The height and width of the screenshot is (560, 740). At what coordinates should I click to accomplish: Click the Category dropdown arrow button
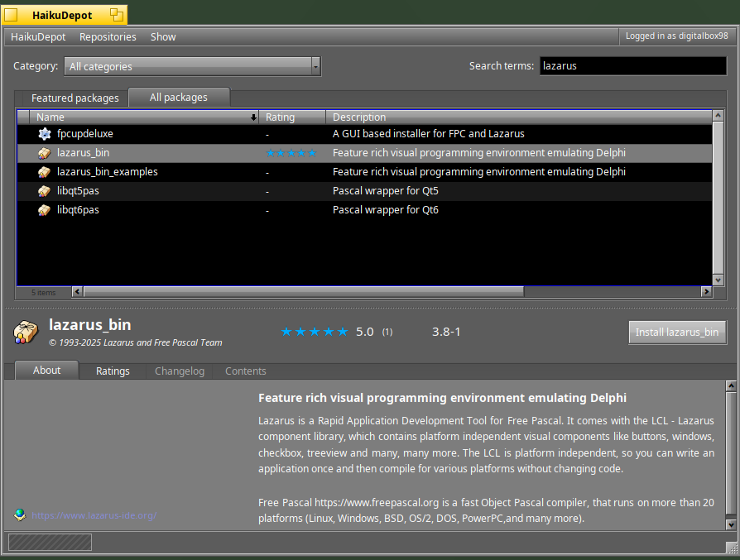pyautogui.click(x=316, y=66)
